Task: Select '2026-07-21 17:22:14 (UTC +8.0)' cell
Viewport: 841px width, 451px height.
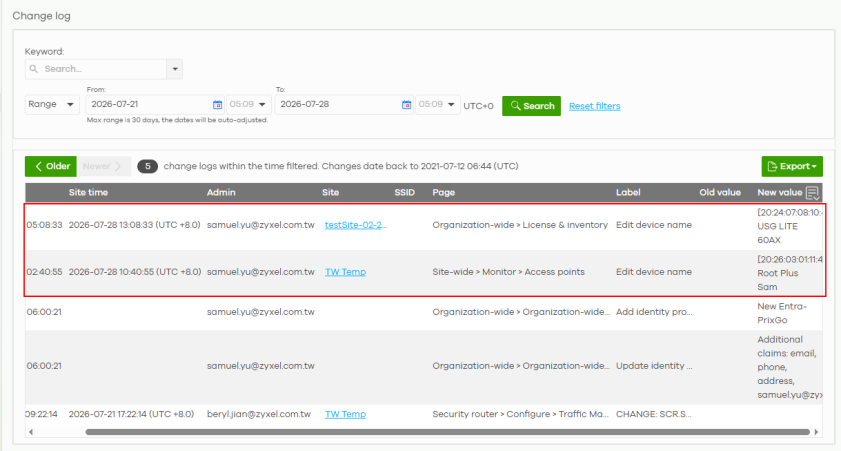Action: 131,414
